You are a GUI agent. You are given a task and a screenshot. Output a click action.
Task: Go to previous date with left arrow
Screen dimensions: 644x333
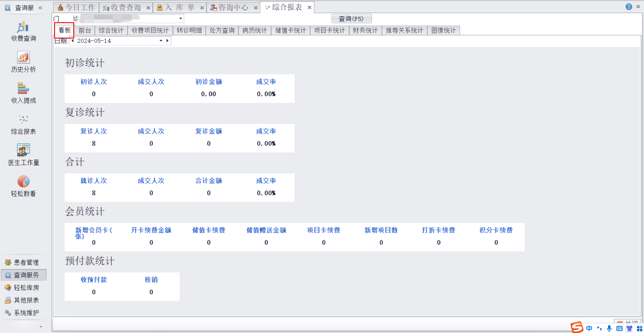point(73,41)
